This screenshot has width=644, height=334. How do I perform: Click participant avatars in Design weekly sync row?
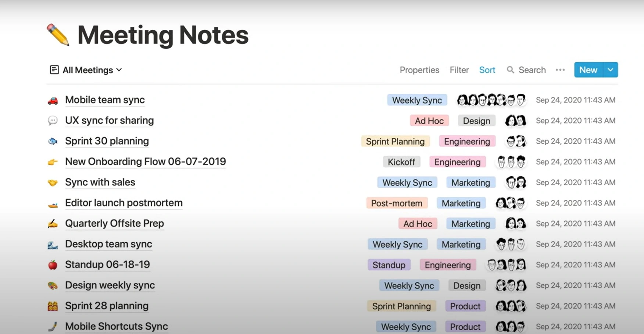coord(511,285)
